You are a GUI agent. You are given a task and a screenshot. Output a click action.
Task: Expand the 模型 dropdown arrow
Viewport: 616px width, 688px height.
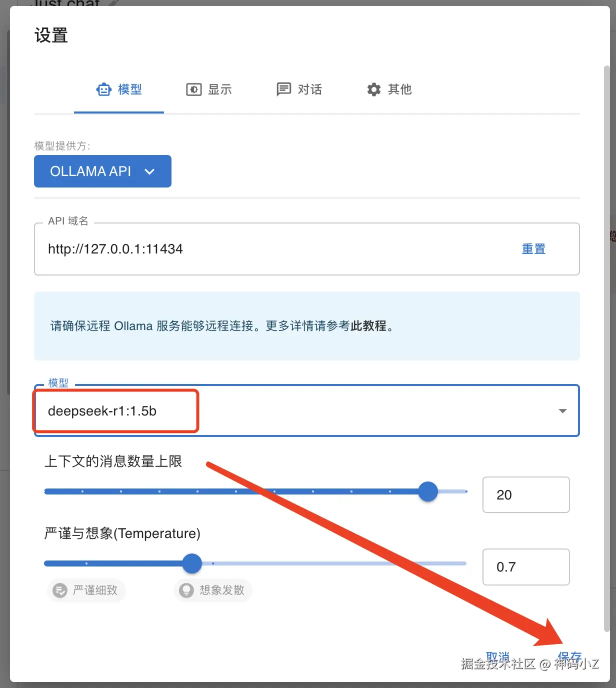tap(562, 411)
